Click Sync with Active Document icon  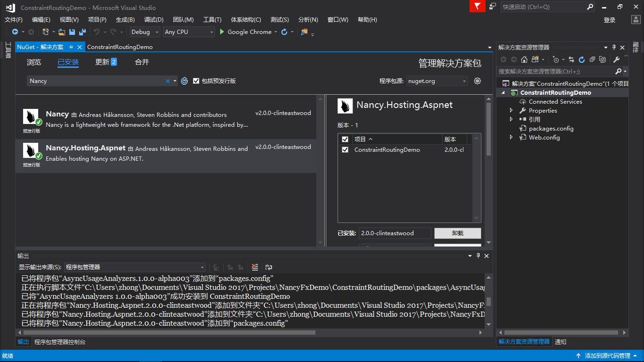click(571, 59)
